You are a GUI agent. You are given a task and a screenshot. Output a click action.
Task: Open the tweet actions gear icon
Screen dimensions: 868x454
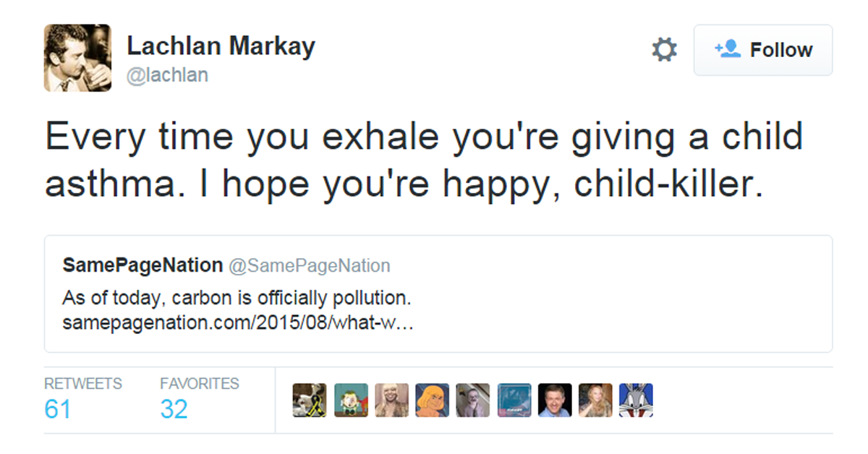coord(665,49)
